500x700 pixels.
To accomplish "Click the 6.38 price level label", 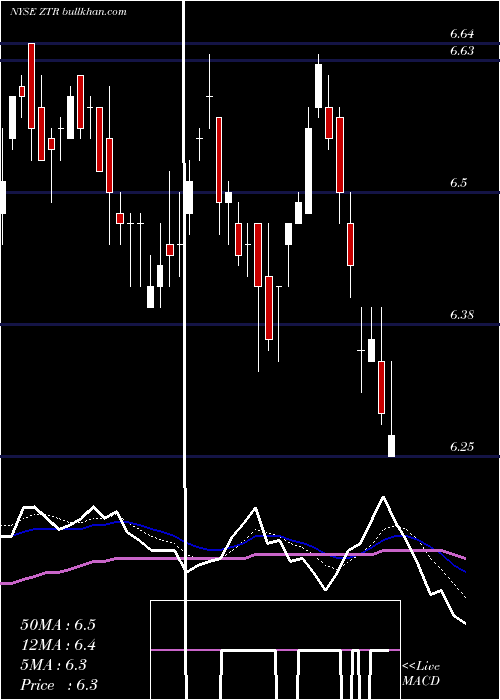I will point(462,315).
